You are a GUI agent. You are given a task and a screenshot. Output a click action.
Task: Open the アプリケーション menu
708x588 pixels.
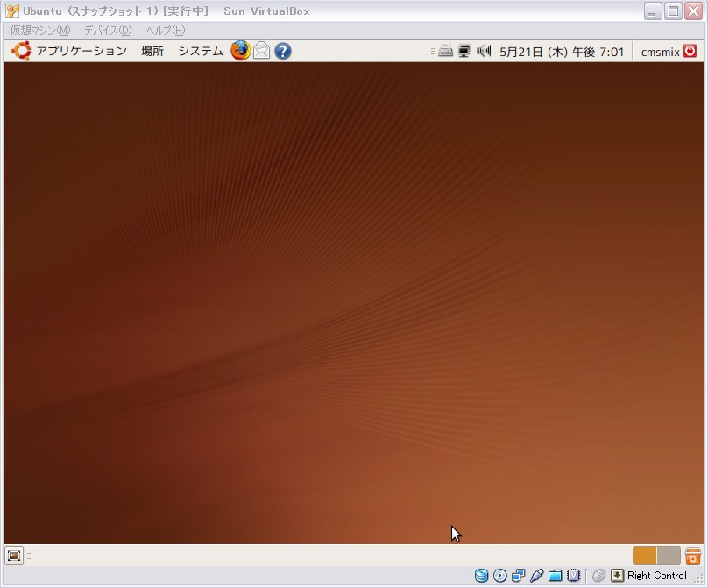81,51
